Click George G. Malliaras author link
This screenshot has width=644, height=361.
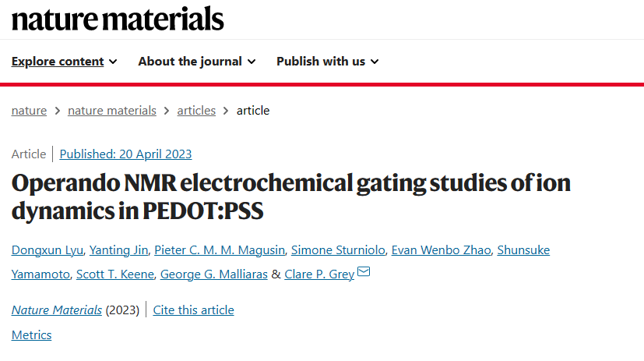pyautogui.click(x=214, y=274)
